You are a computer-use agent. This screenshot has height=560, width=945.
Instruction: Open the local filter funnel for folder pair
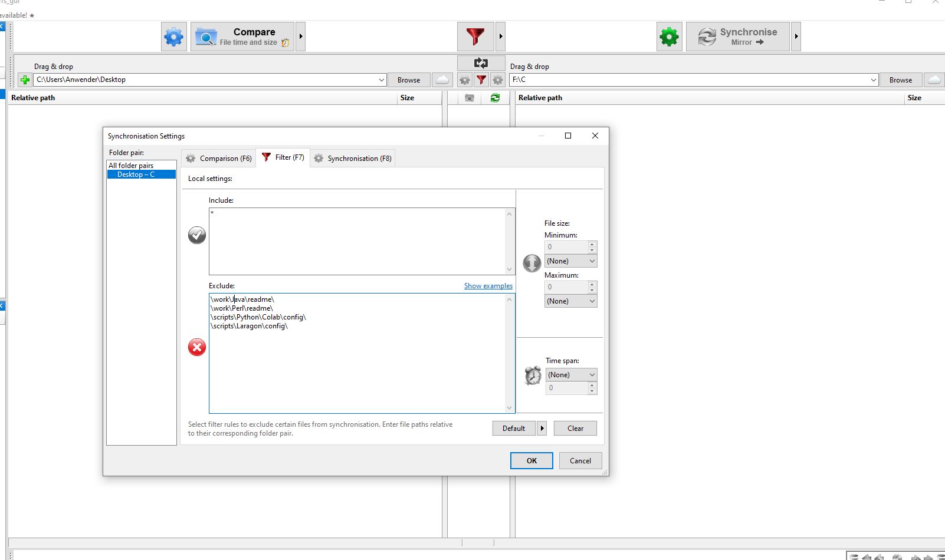[x=481, y=80]
